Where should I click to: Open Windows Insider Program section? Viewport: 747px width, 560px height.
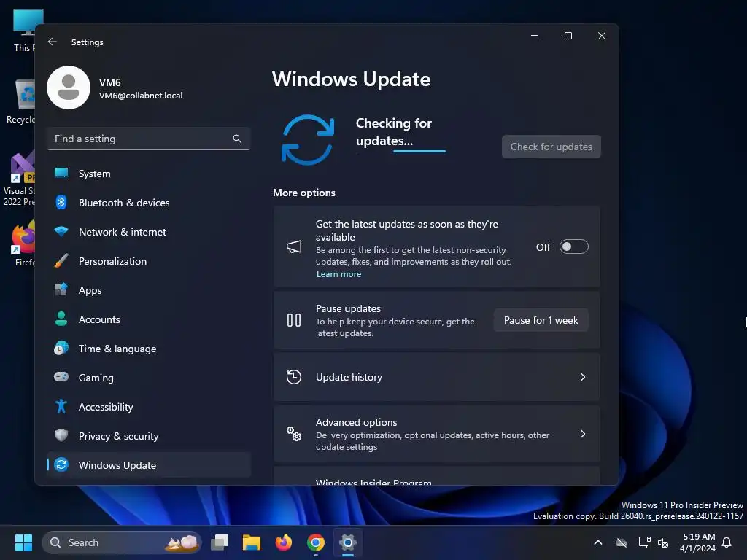tap(436, 476)
